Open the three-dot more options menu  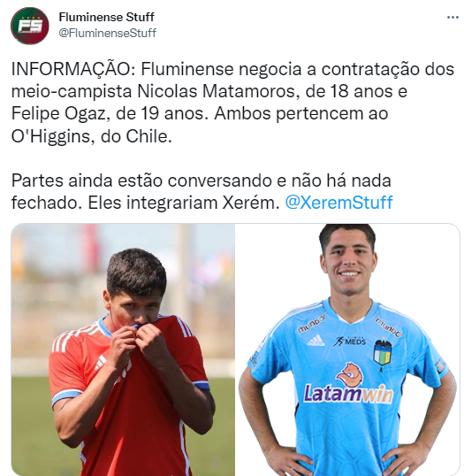pos(453,18)
